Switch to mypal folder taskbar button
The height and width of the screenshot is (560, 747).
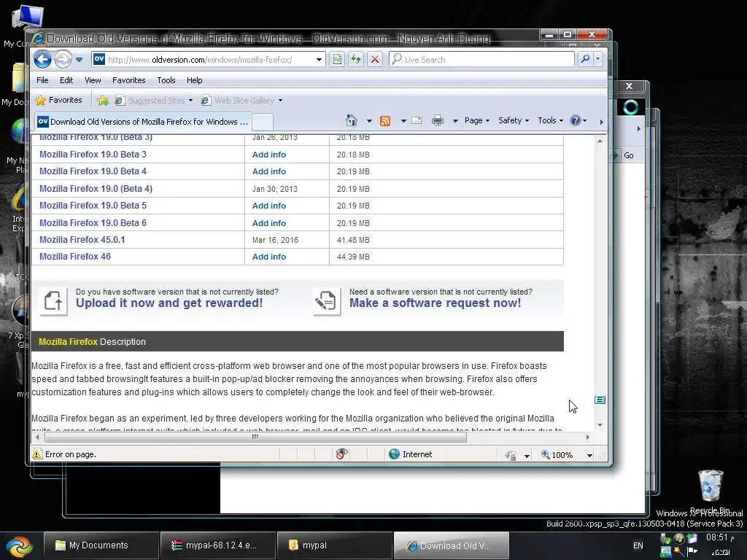click(x=334, y=545)
